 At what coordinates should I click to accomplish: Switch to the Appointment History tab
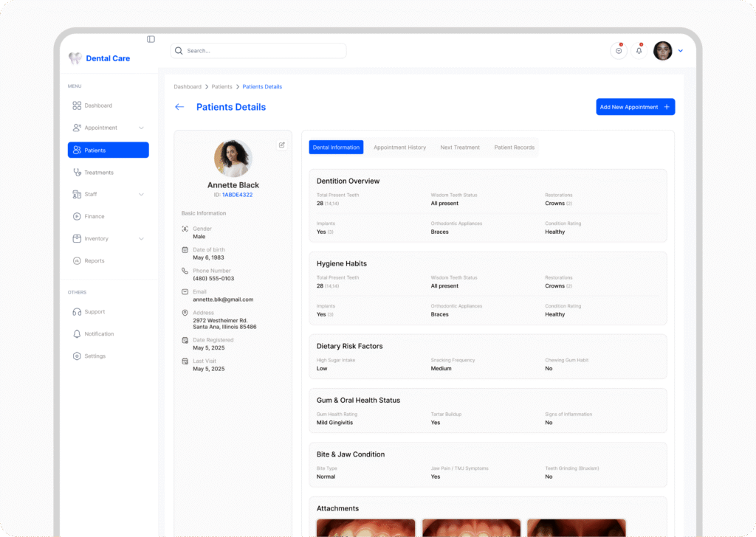[399, 148]
